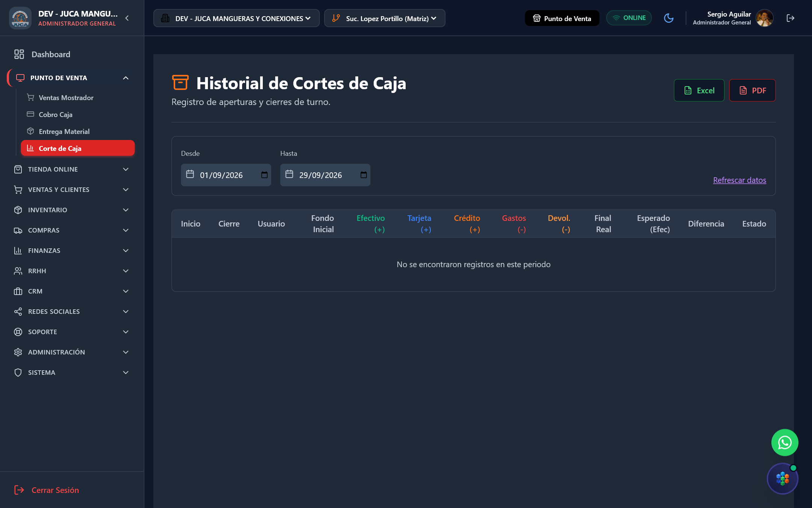812x508 pixels.
Task: Expand the RRHH section
Action: coord(71,271)
